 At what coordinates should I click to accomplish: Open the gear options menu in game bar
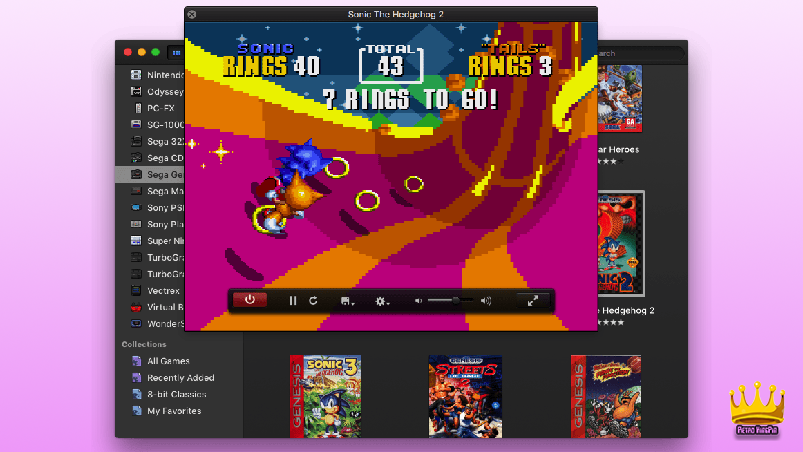coord(382,302)
